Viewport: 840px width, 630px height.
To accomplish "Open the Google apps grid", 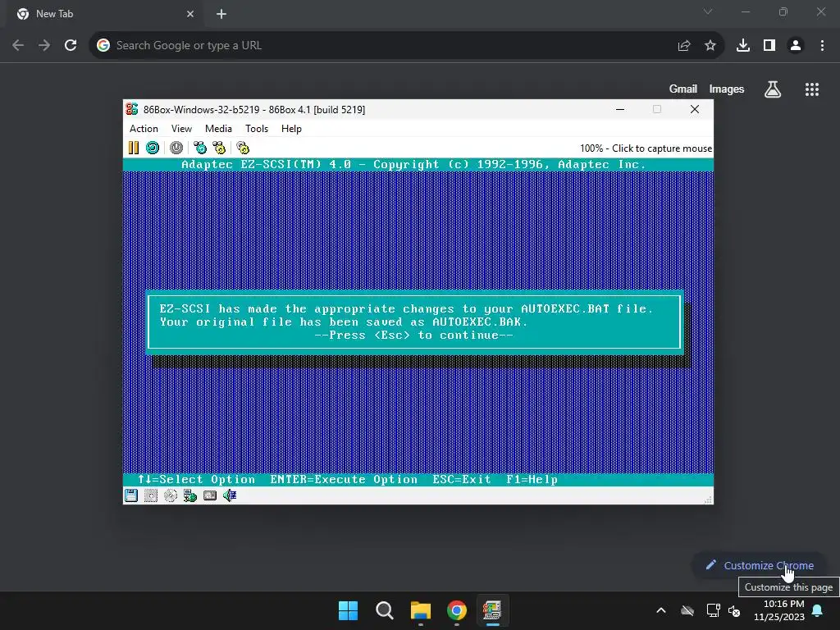I will [812, 89].
